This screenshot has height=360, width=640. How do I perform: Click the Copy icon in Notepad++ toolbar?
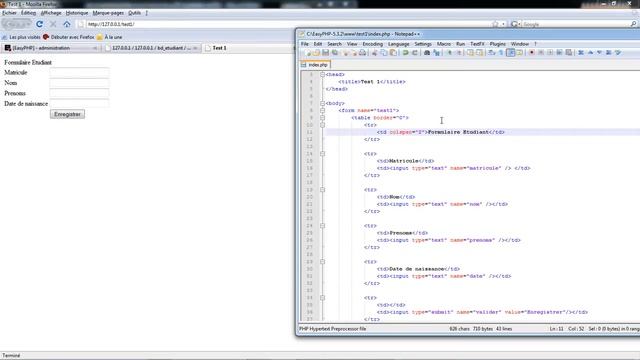(384, 53)
